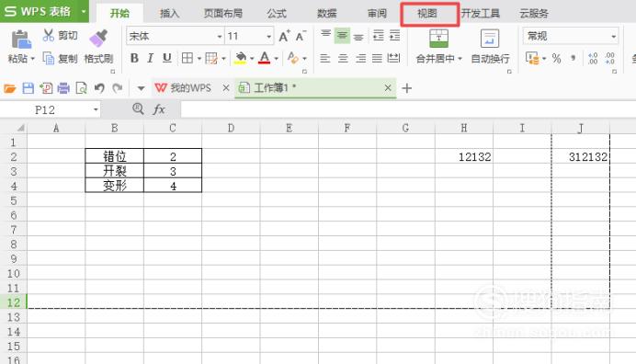
Task: Click the open folder icon
Action: (10, 88)
